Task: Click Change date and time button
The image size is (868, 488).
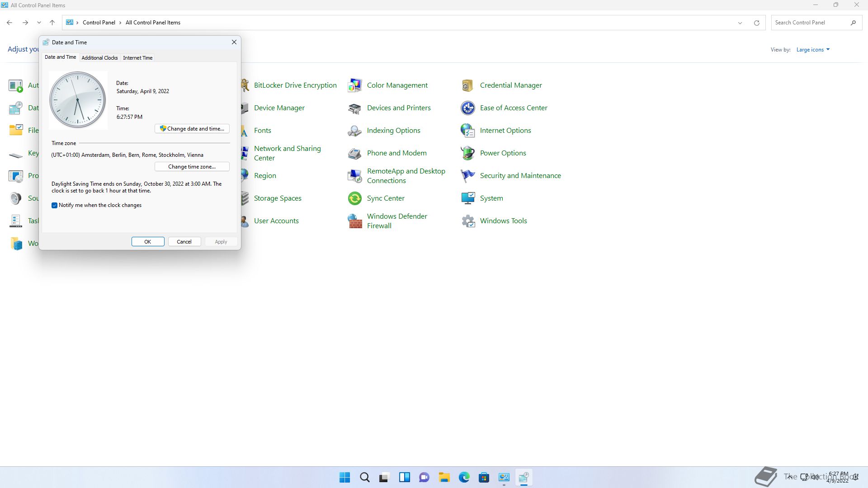Action: 192,129
